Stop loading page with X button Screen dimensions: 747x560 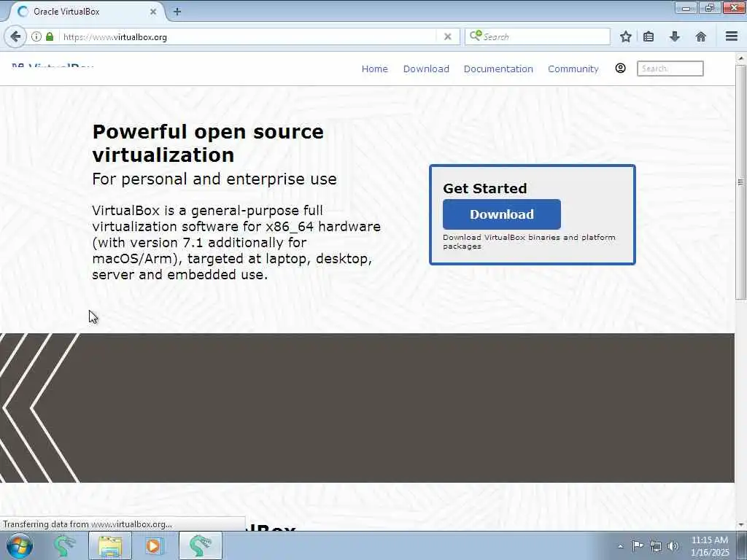pos(447,36)
